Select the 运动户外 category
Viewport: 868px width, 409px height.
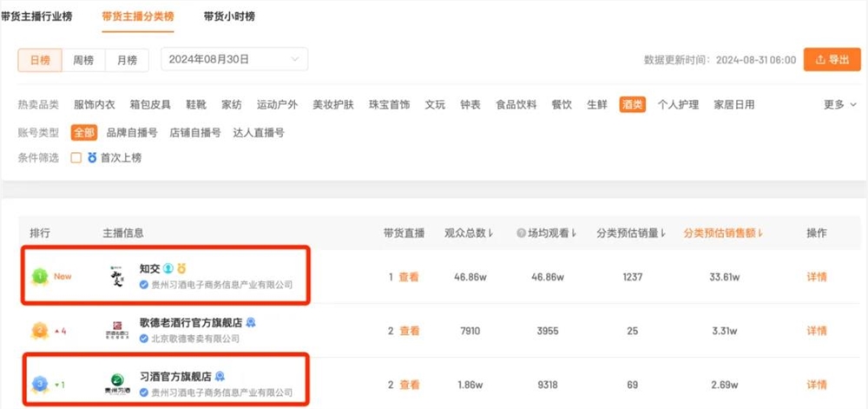[x=278, y=104]
